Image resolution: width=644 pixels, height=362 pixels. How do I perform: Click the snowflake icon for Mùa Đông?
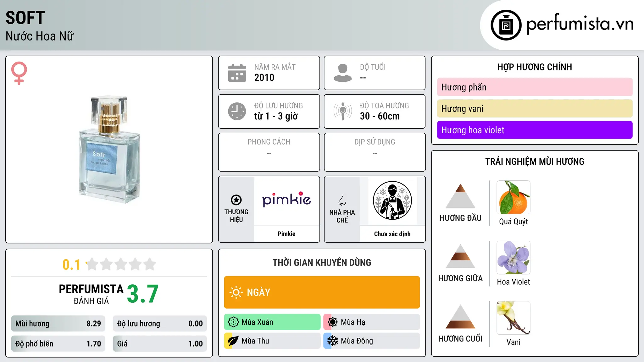click(333, 341)
